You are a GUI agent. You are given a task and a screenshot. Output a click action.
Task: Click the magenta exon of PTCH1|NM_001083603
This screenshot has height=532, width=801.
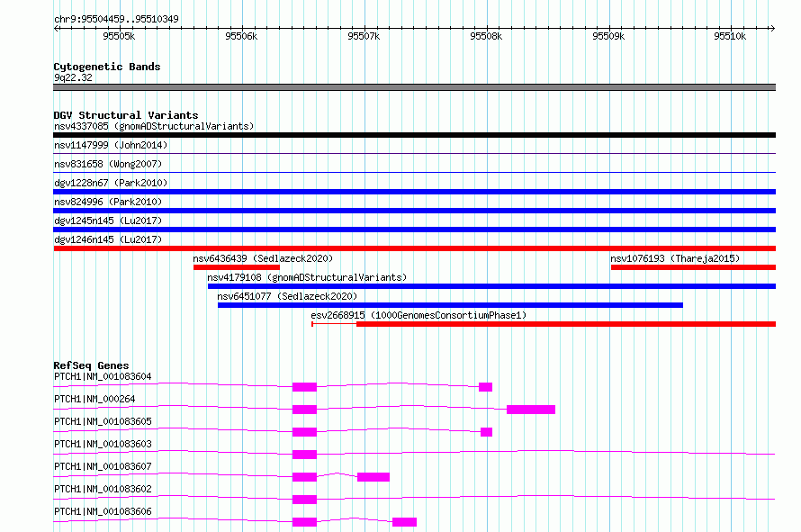[x=304, y=455]
